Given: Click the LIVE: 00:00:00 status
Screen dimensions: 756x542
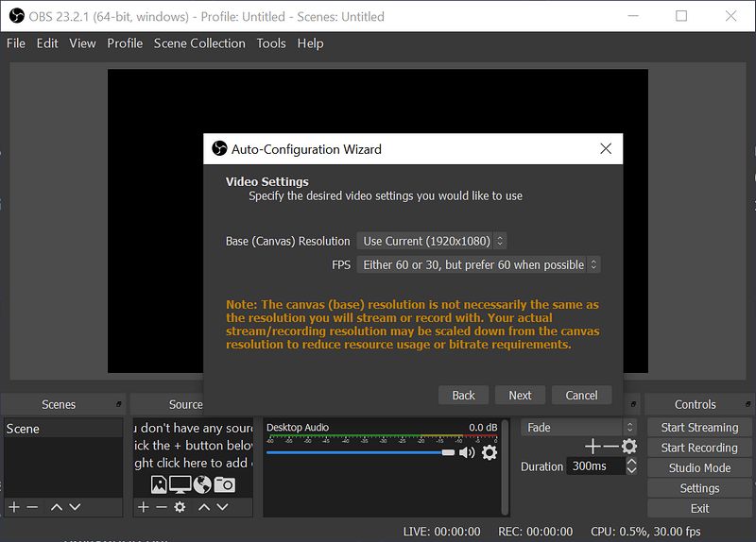Looking at the screenshot, I should tap(441, 532).
